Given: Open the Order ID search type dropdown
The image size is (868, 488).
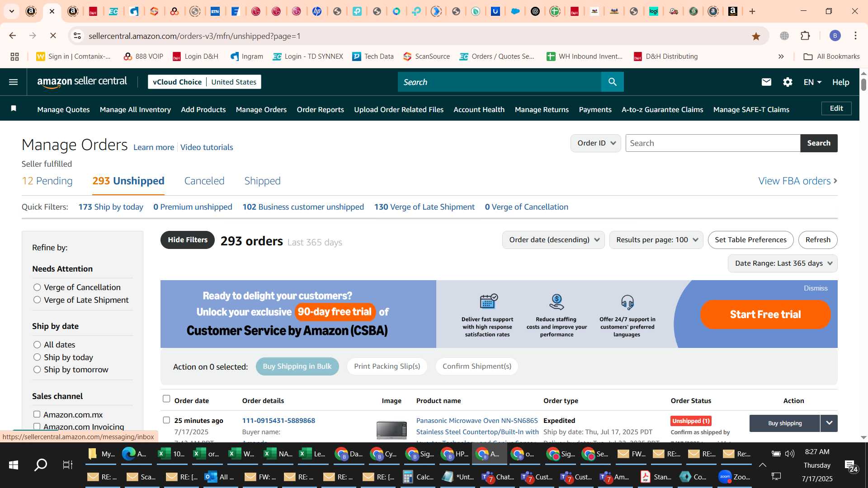Looking at the screenshot, I should [x=595, y=143].
